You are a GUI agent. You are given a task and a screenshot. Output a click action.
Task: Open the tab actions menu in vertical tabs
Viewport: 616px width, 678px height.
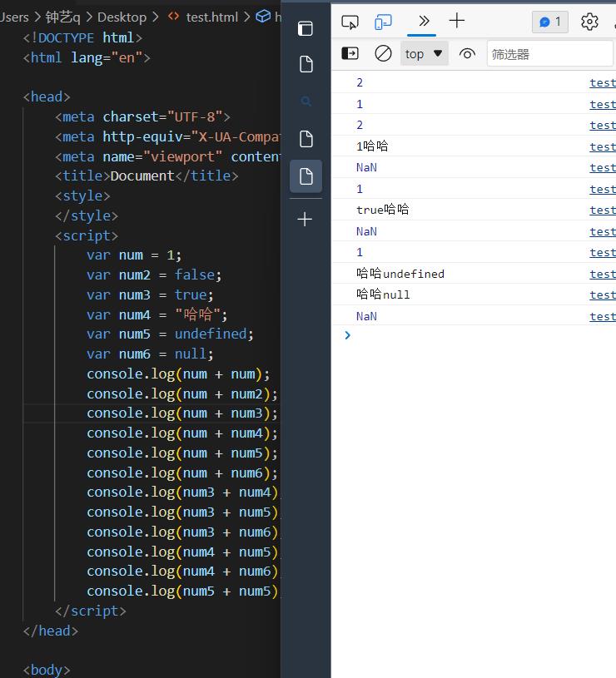coord(306,28)
